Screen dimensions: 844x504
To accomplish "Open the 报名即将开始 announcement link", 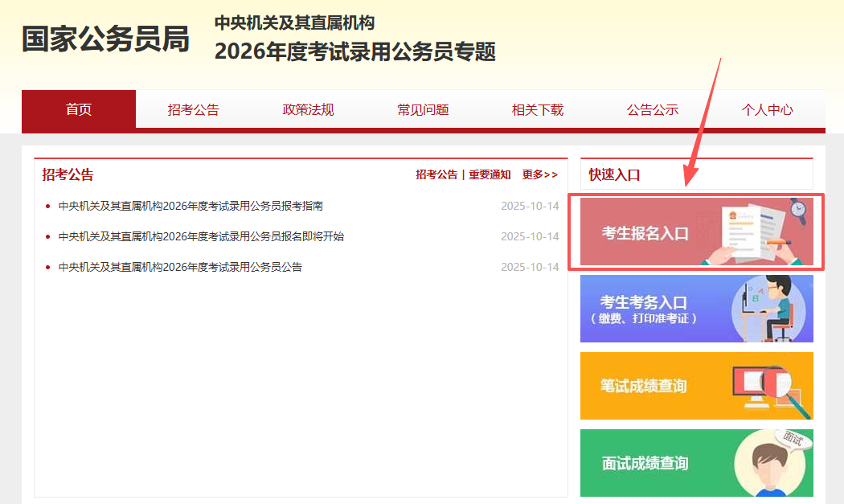I will [201, 236].
